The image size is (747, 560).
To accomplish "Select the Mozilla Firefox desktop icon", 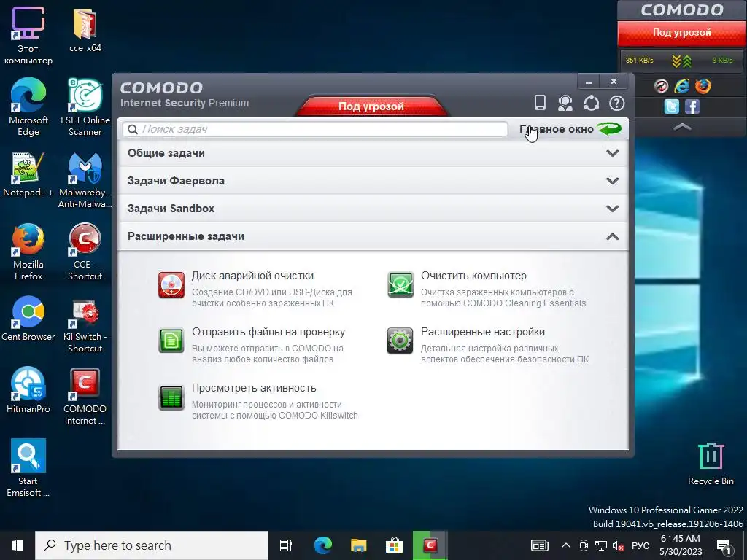I will point(28,252).
